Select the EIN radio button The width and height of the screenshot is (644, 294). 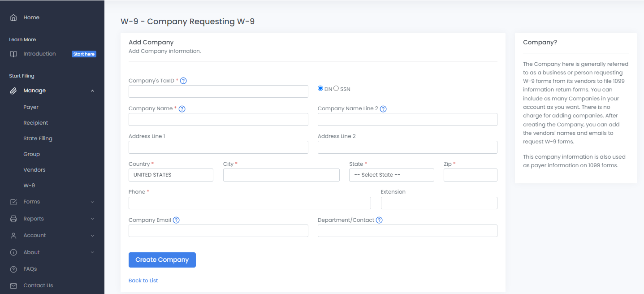point(320,88)
